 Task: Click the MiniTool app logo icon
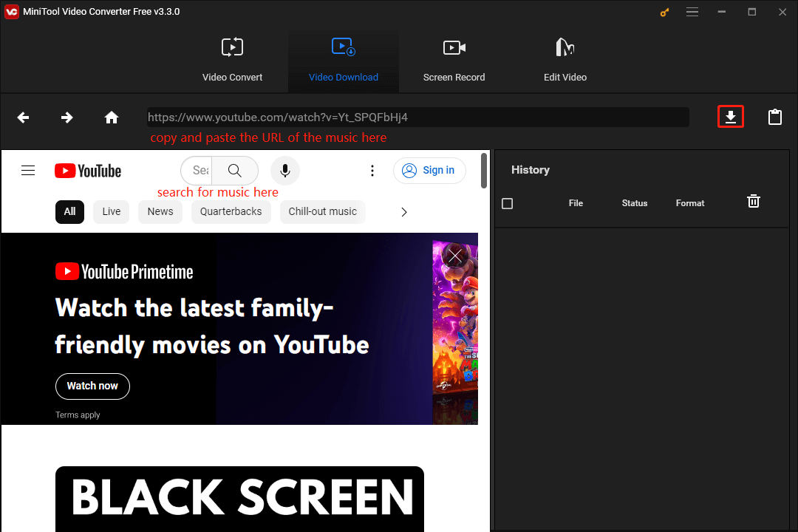click(x=12, y=12)
